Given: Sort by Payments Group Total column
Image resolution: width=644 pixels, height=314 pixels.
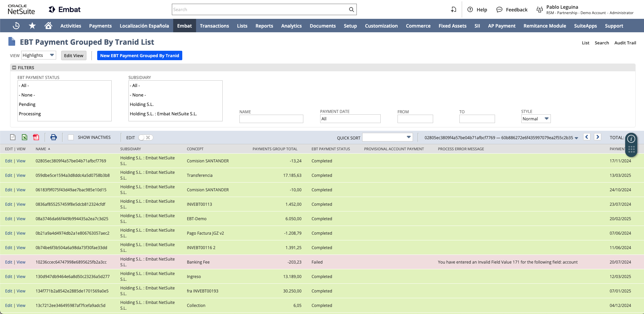Looking at the screenshot, I should (x=275, y=149).
